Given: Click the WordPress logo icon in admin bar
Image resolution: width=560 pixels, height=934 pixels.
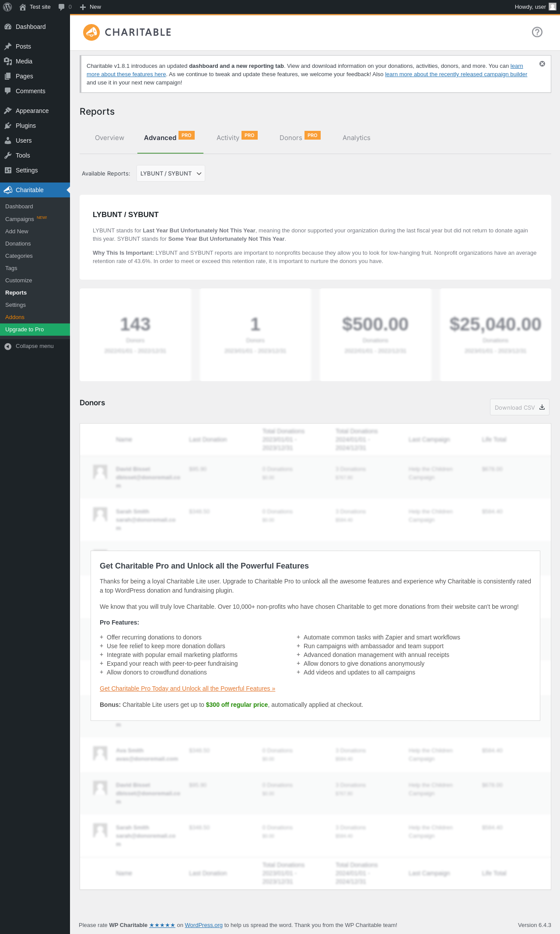Looking at the screenshot, I should tap(7, 7).
